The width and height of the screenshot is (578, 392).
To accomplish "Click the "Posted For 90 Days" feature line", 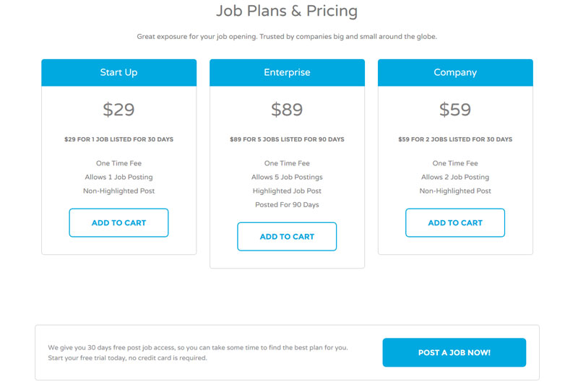I will click(x=287, y=205).
